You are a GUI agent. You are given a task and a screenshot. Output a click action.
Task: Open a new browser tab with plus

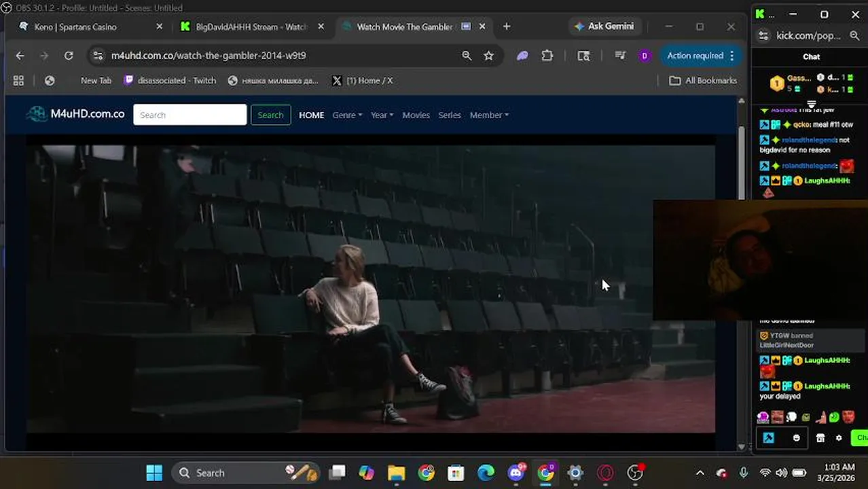click(507, 26)
